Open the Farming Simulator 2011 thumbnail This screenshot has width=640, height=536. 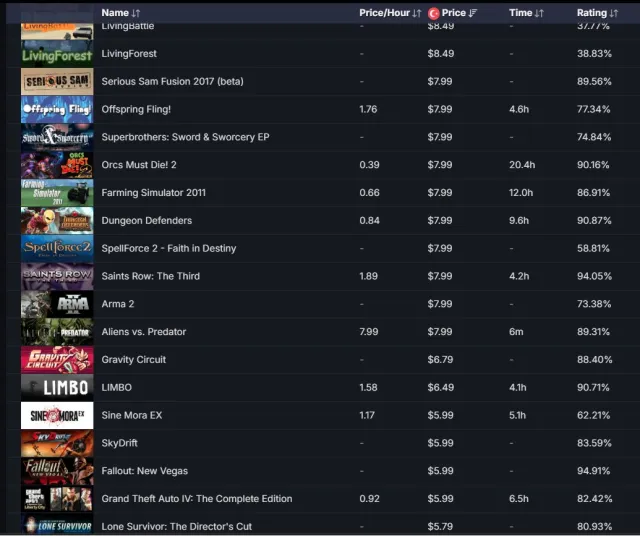pyautogui.click(x=57, y=193)
